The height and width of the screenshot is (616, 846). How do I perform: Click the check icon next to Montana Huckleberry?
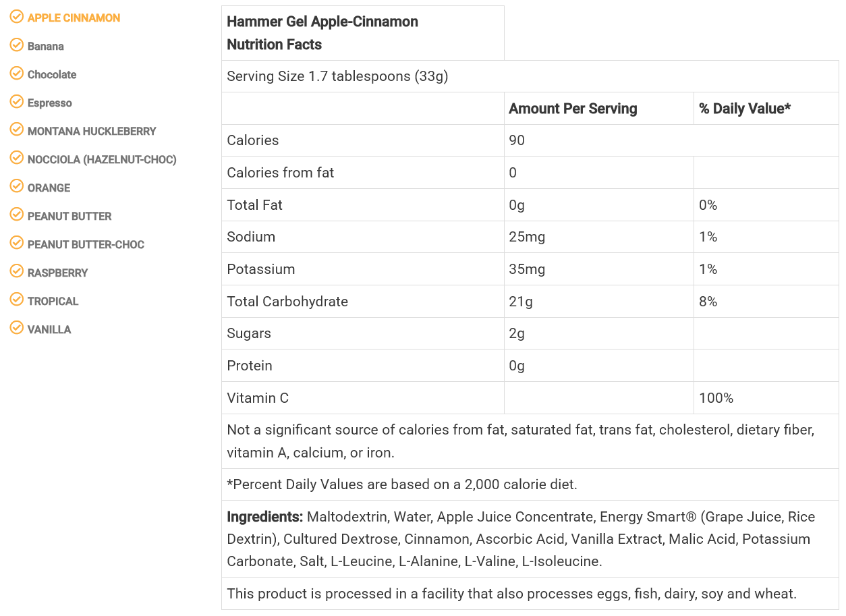[17, 130]
